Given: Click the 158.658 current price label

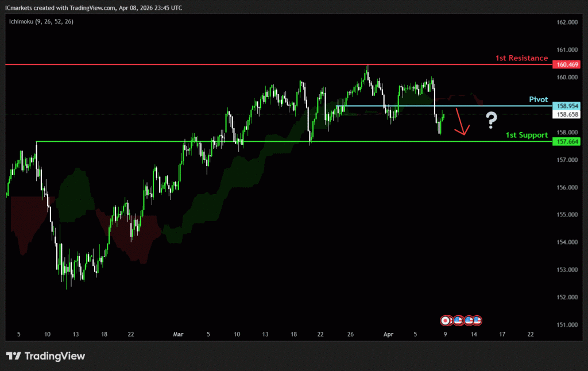Looking at the screenshot, I should click(x=567, y=114).
